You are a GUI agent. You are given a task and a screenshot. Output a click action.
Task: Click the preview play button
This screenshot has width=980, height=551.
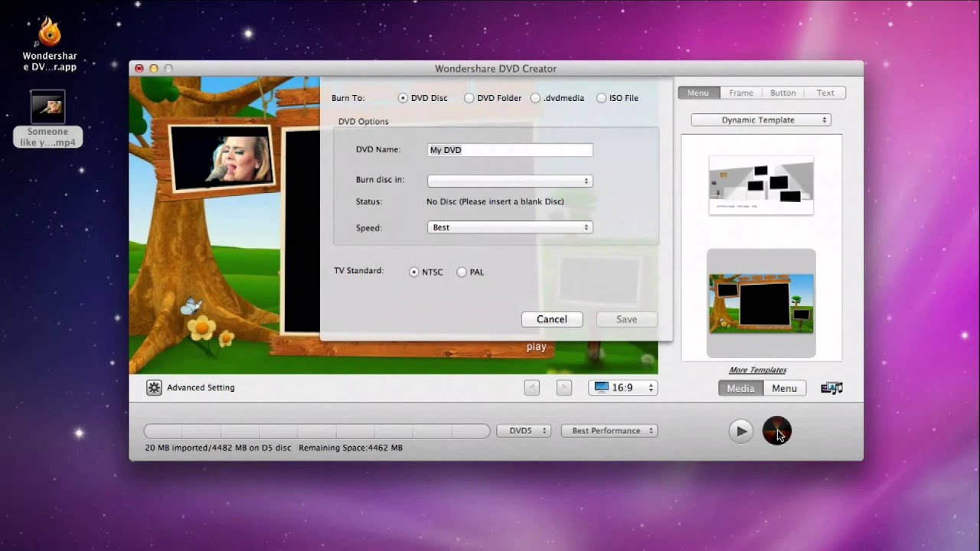point(740,431)
